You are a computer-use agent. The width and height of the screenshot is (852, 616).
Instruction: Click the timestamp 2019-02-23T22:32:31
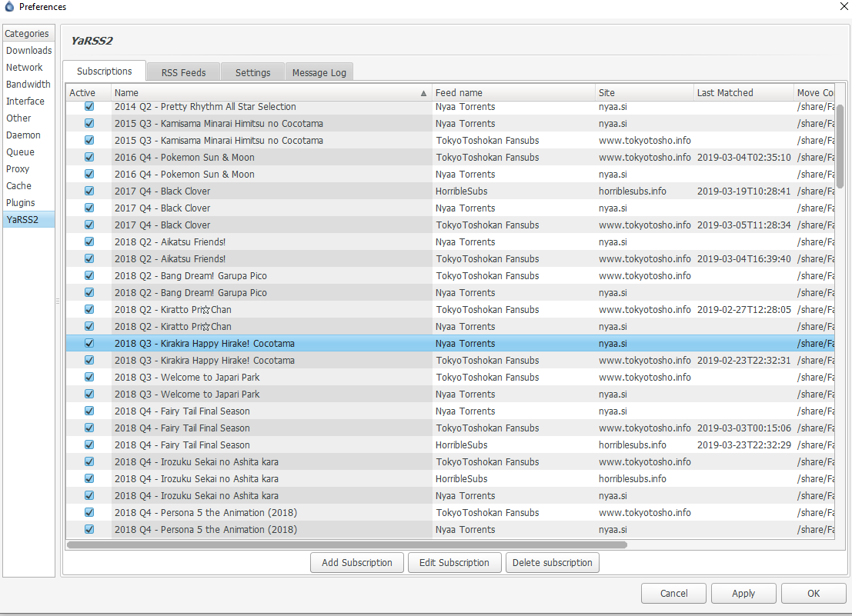[x=744, y=361]
